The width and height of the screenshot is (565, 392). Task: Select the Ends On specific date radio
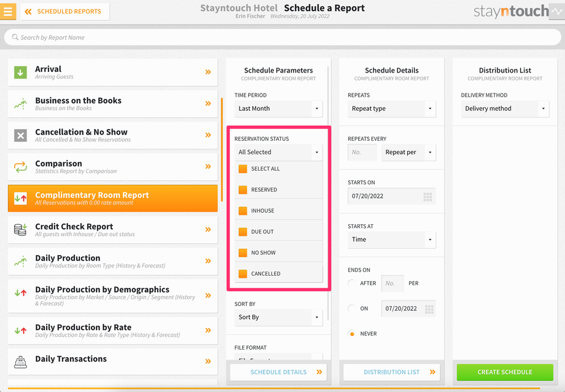(x=352, y=308)
